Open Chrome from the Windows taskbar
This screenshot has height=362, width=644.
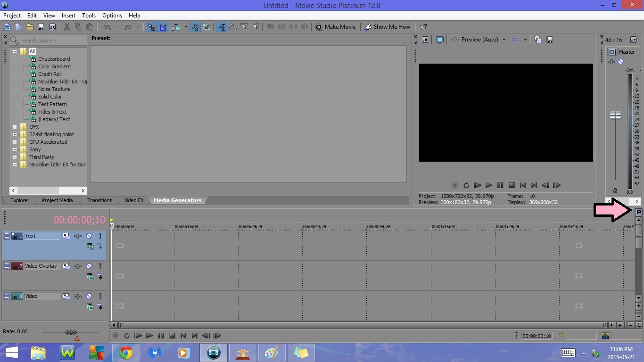(125, 353)
